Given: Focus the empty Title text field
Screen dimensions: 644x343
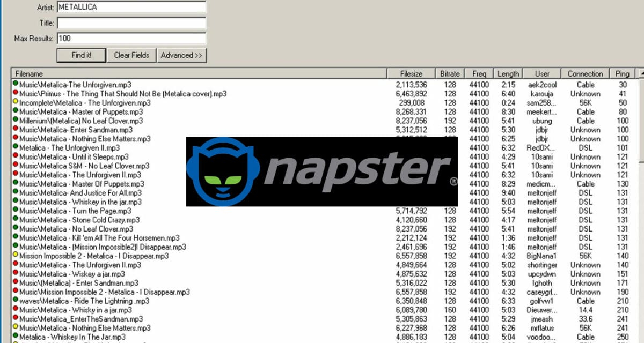Looking at the screenshot, I should pyautogui.click(x=131, y=23).
